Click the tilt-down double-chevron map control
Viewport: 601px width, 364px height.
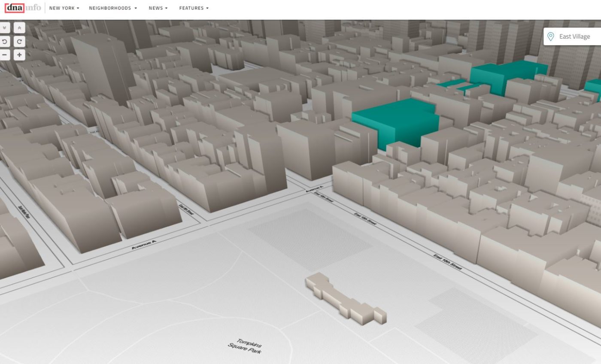pos(5,27)
